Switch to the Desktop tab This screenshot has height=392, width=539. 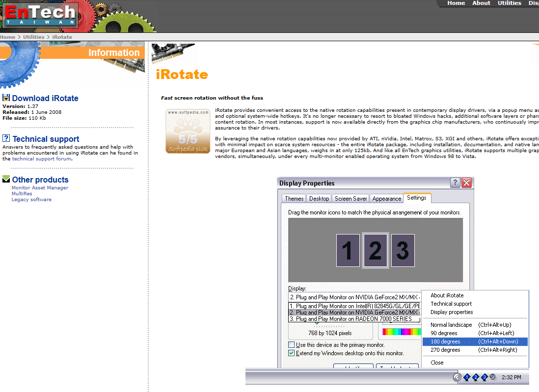319,199
